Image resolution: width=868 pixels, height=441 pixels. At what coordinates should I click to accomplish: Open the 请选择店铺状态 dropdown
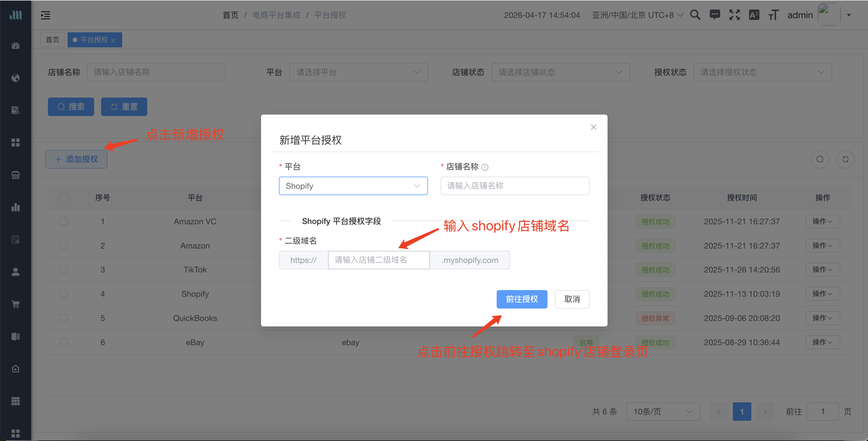tap(560, 72)
